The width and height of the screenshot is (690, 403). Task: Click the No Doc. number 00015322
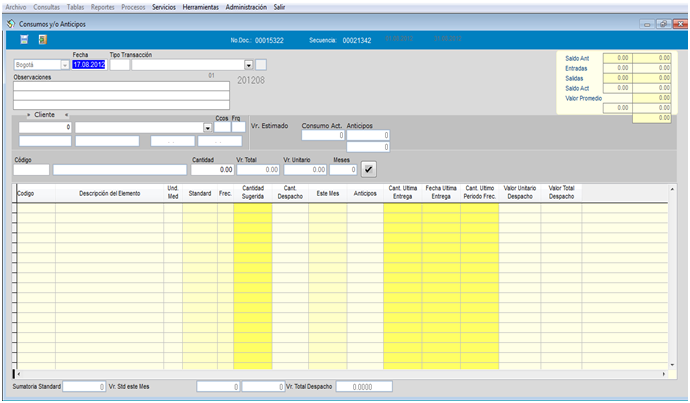point(269,40)
